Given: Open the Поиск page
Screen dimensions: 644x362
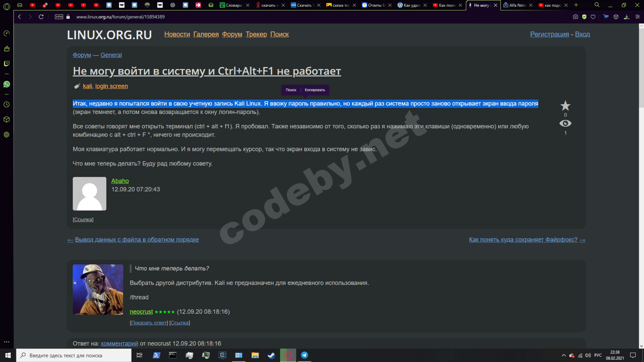Looking at the screenshot, I should 280,34.
